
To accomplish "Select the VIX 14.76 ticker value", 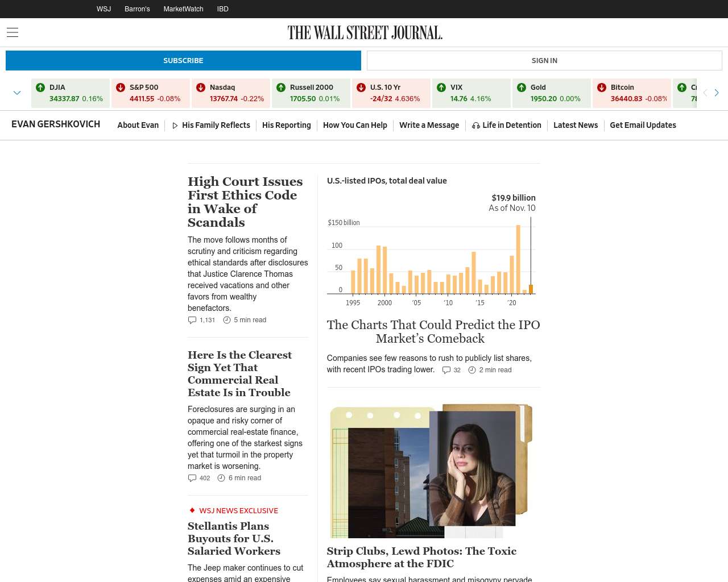I will pyautogui.click(x=458, y=99).
